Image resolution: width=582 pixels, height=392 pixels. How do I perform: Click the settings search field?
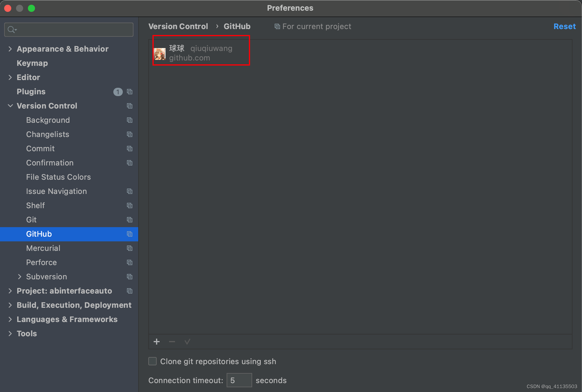69,30
